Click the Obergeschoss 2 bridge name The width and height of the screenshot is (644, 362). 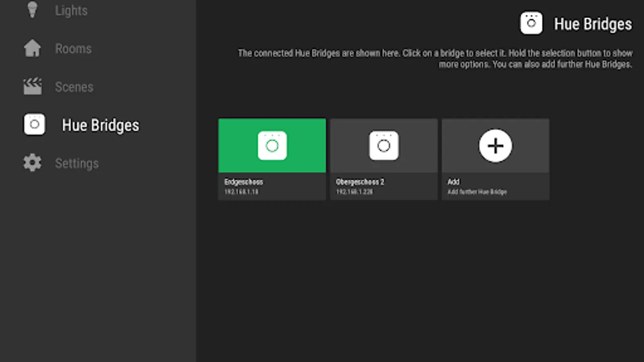[x=360, y=182]
